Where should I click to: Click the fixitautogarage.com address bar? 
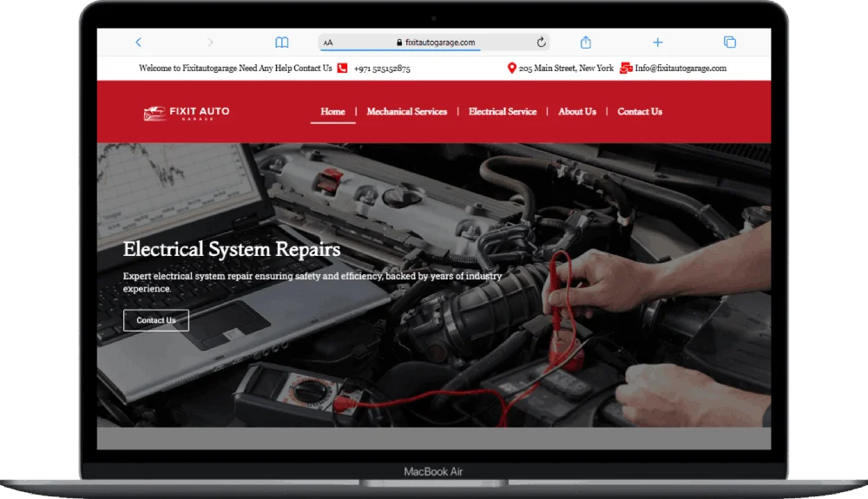[438, 43]
